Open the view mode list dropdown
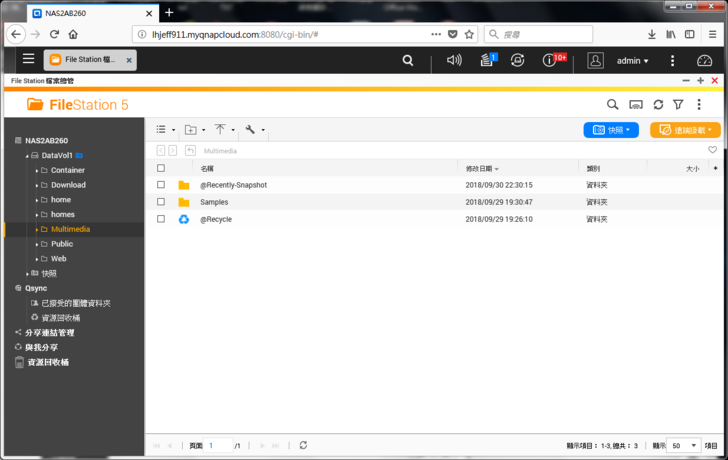This screenshot has height=460, width=728. [166, 130]
